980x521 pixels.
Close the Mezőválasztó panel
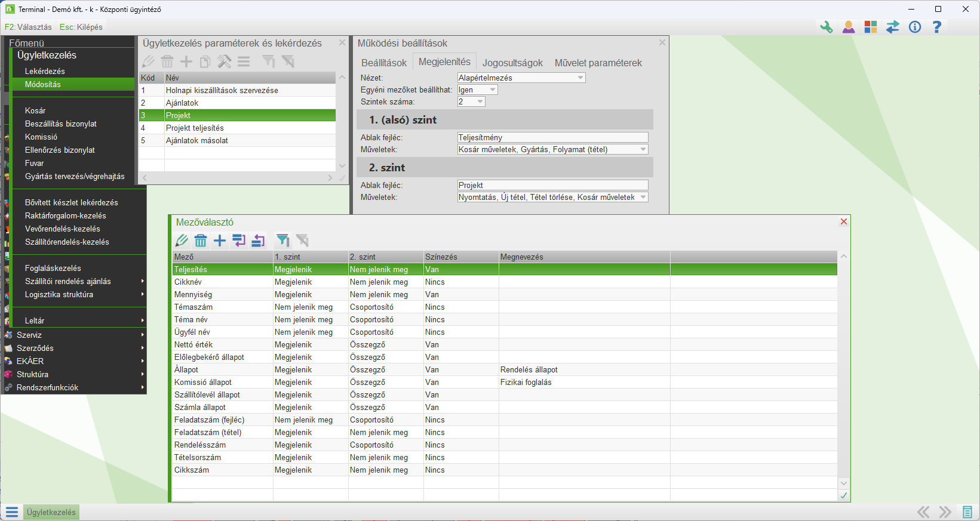pos(843,221)
